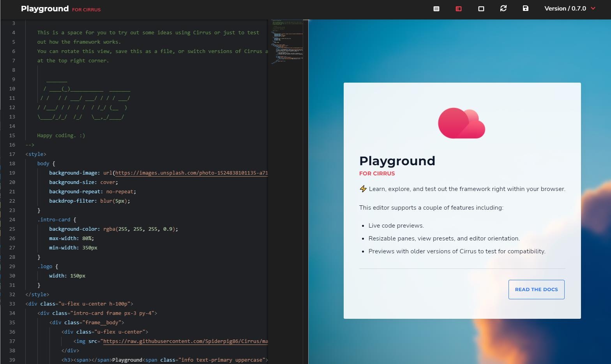Click the rotate view orientation icon
The height and width of the screenshot is (364, 611).
[x=503, y=8]
